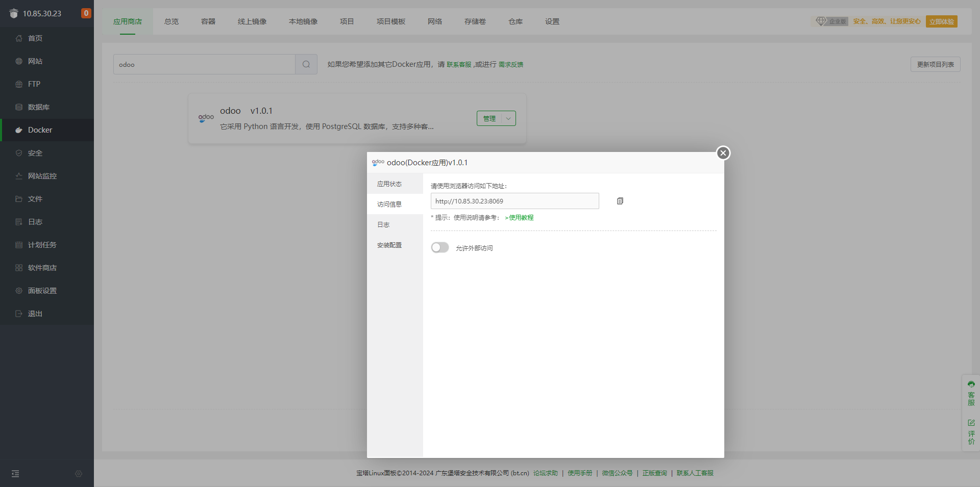
Task: Open the 使用手册 footer link
Action: (580, 473)
